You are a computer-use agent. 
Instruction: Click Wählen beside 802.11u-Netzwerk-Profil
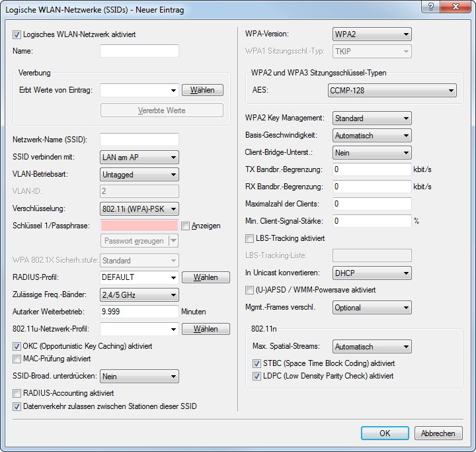click(206, 329)
